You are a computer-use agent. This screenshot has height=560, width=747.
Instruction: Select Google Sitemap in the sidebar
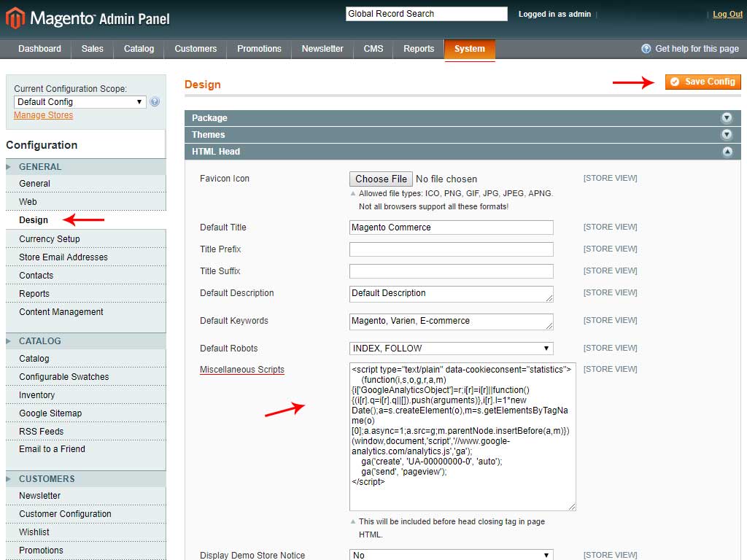86,413
